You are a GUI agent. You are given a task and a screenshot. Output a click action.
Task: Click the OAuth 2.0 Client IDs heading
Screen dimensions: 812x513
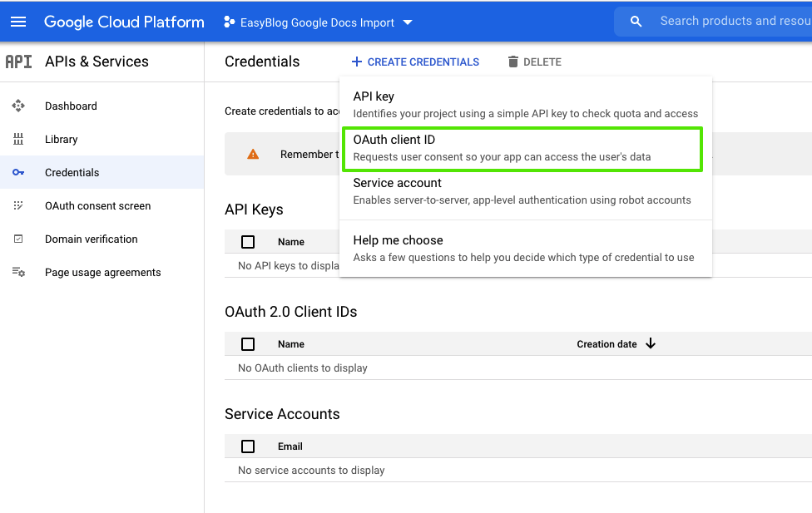point(291,312)
